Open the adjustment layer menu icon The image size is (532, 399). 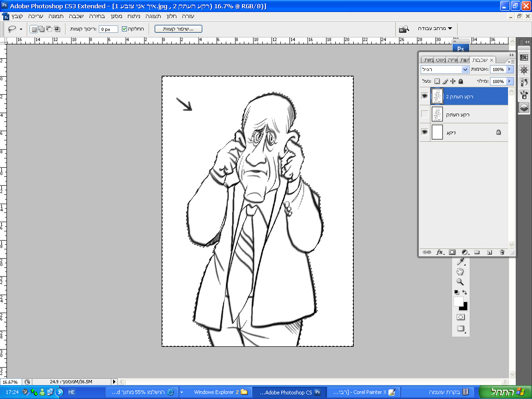coord(465,252)
